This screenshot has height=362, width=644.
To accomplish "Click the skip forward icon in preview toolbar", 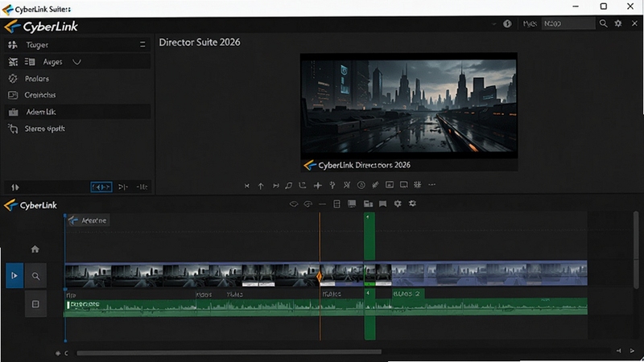I will click(x=275, y=186).
